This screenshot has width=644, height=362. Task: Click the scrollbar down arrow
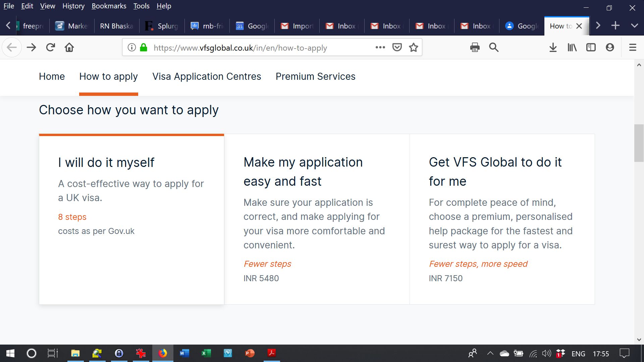tap(639, 340)
